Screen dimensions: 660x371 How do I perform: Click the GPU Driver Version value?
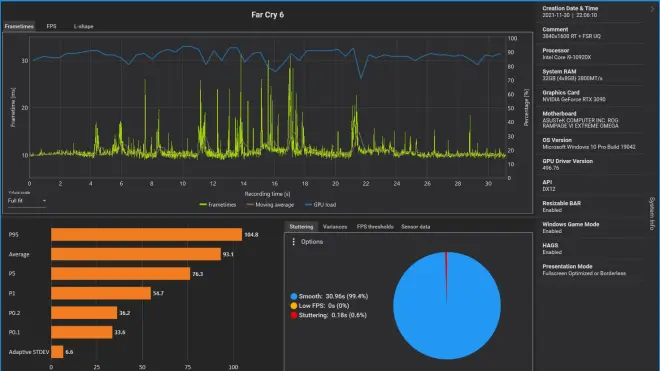(x=551, y=168)
